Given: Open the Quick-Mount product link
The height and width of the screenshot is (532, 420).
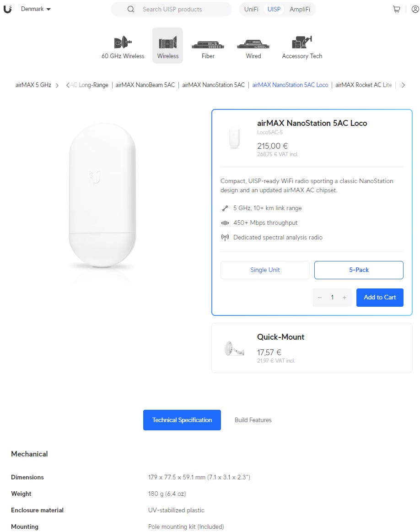Looking at the screenshot, I should pos(280,337).
